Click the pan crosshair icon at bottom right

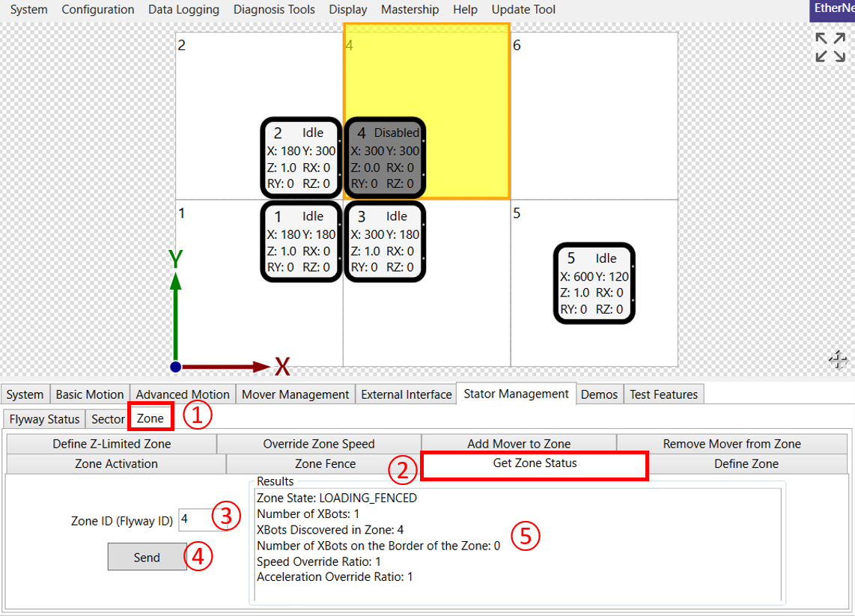[837, 360]
